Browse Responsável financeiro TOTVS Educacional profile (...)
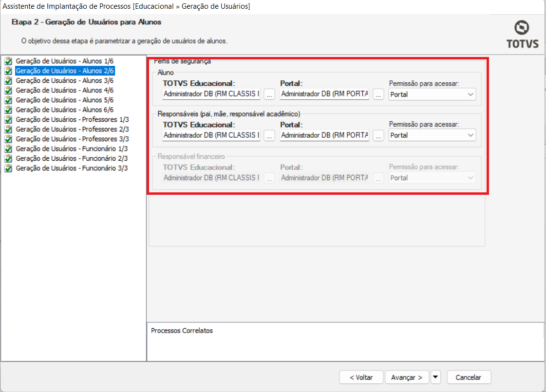 click(269, 178)
